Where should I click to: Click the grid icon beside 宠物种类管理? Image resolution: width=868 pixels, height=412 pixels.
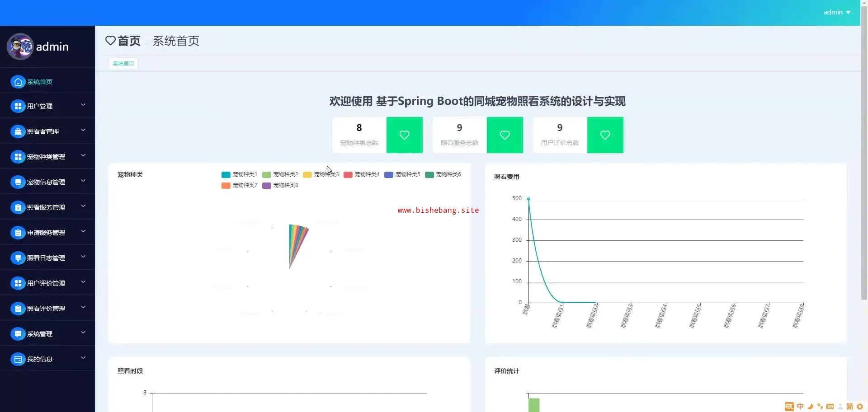[x=18, y=157]
